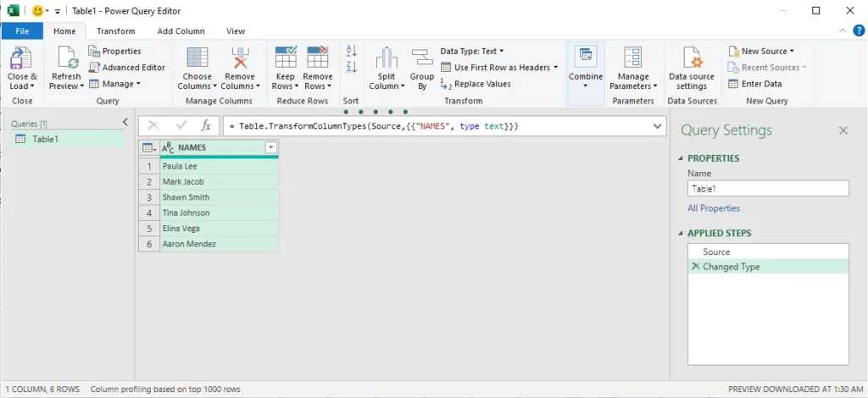Select row number 4 header
Image resolution: width=868 pixels, height=398 pixels.
(149, 213)
